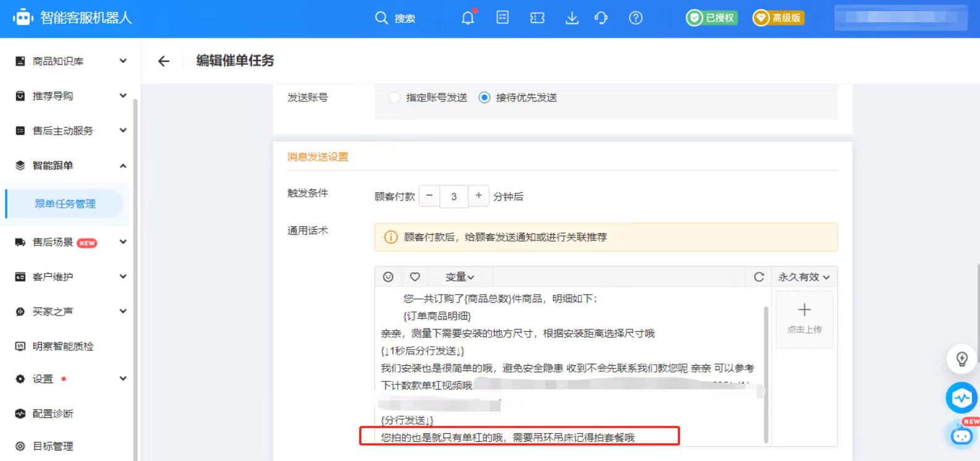Click the 售后场景 truck icon
The width and height of the screenshot is (980, 461).
tap(20, 242)
